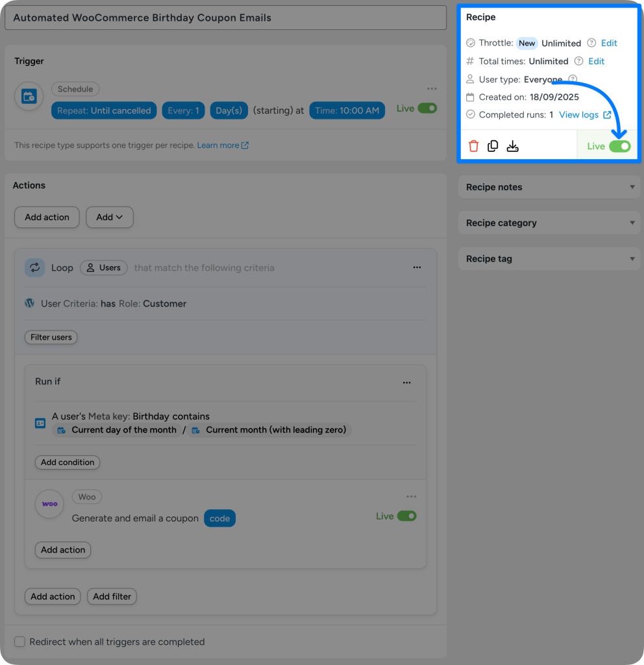The width and height of the screenshot is (644, 665).
Task: Expand the Recipe category panel
Action: pos(549,223)
